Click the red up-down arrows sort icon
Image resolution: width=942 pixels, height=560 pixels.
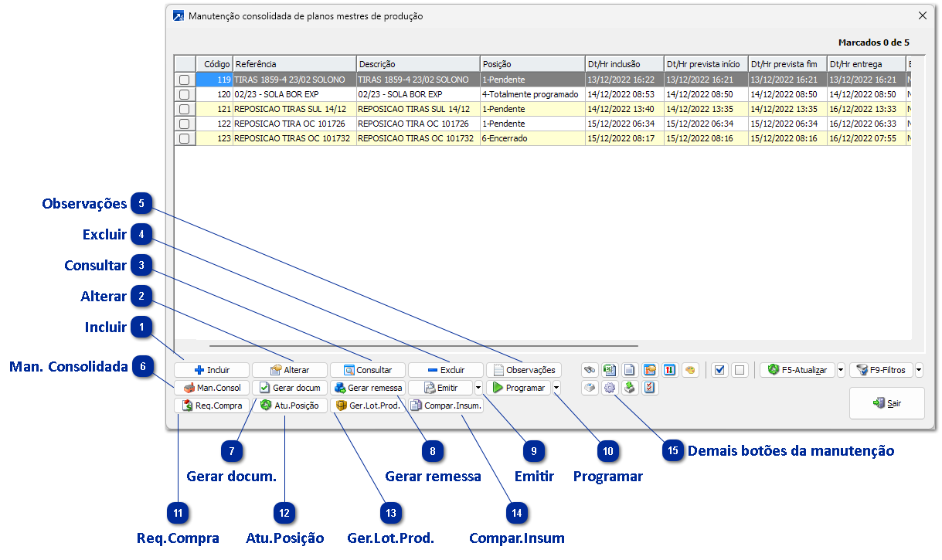pos(670,370)
